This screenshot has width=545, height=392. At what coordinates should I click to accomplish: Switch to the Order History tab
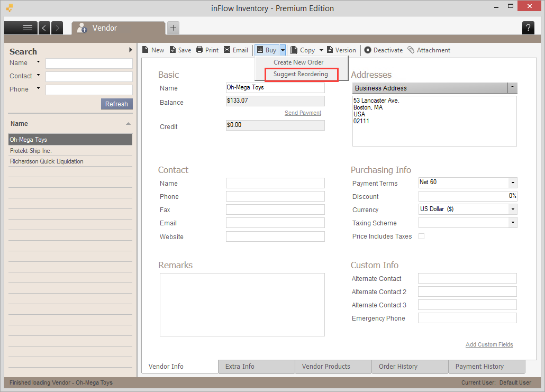[410, 367]
